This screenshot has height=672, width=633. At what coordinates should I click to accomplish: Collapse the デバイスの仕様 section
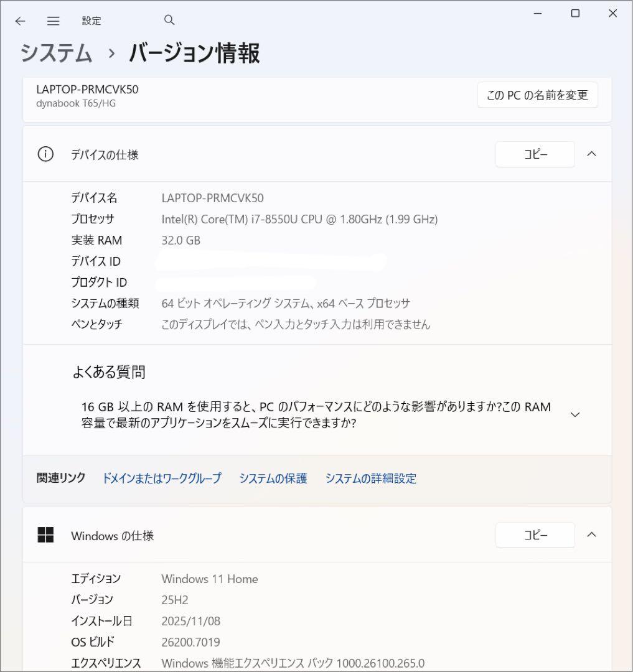tap(592, 154)
